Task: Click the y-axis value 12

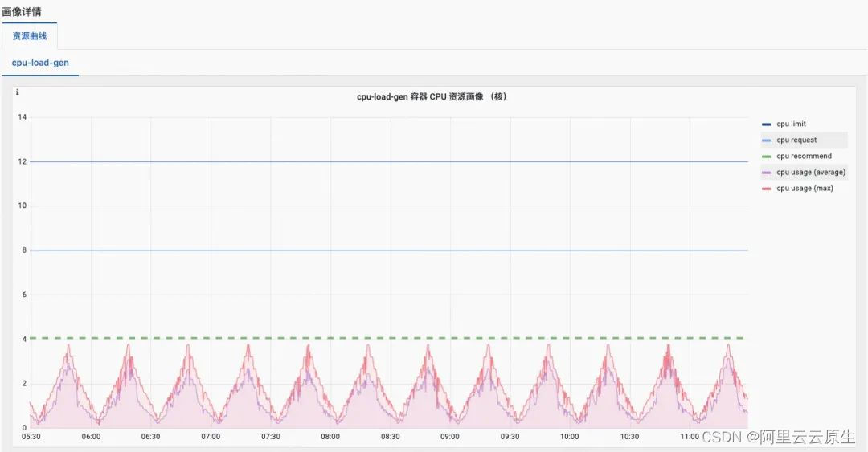Action: 23,161
